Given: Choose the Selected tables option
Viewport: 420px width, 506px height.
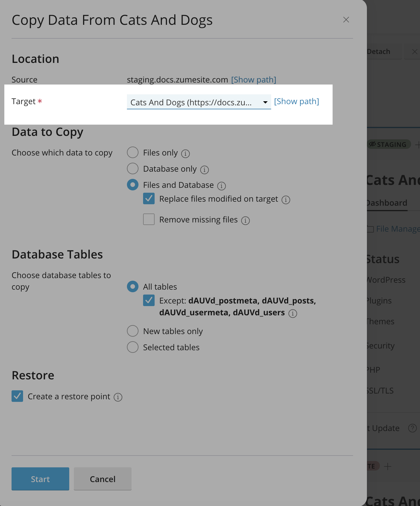Looking at the screenshot, I should tap(133, 347).
